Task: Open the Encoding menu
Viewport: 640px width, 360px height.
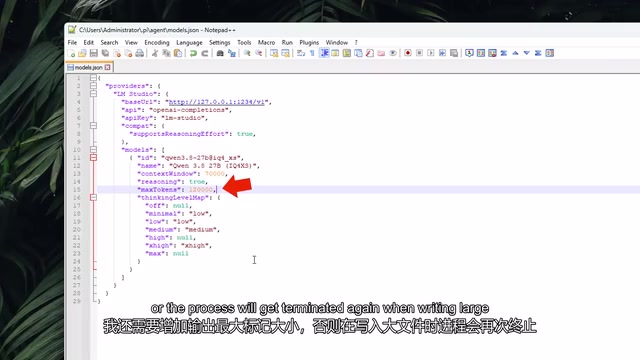Action: pos(157,42)
